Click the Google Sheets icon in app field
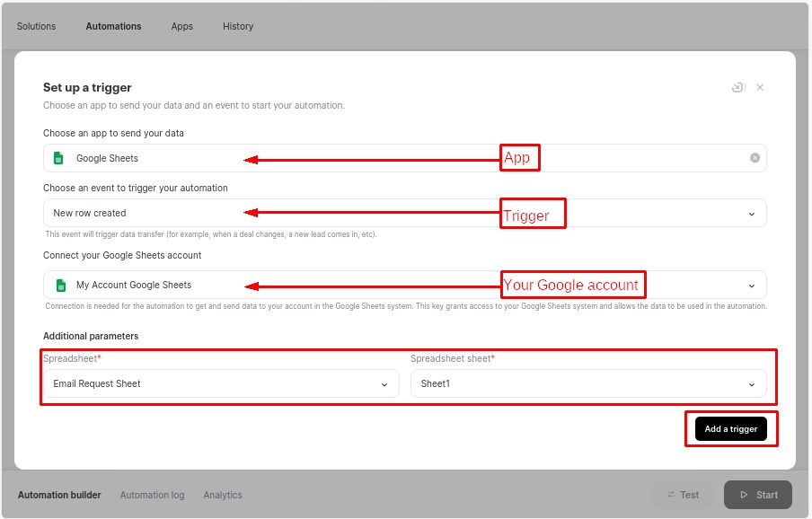 [x=59, y=158]
